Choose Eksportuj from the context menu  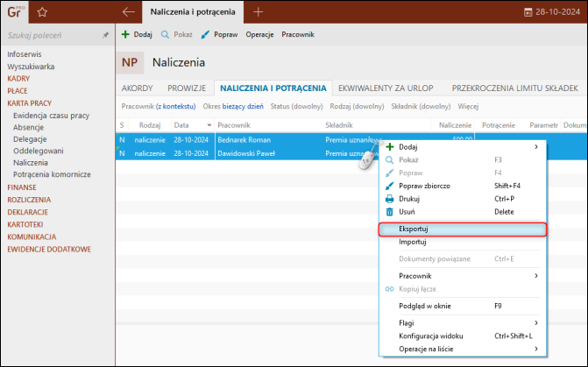[x=463, y=229]
